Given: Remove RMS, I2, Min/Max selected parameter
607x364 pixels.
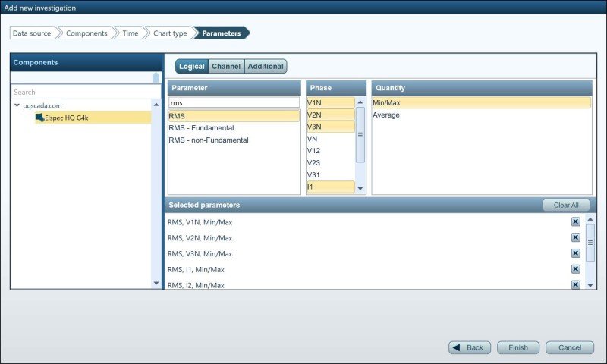Looking at the screenshot, I should click(x=576, y=284).
